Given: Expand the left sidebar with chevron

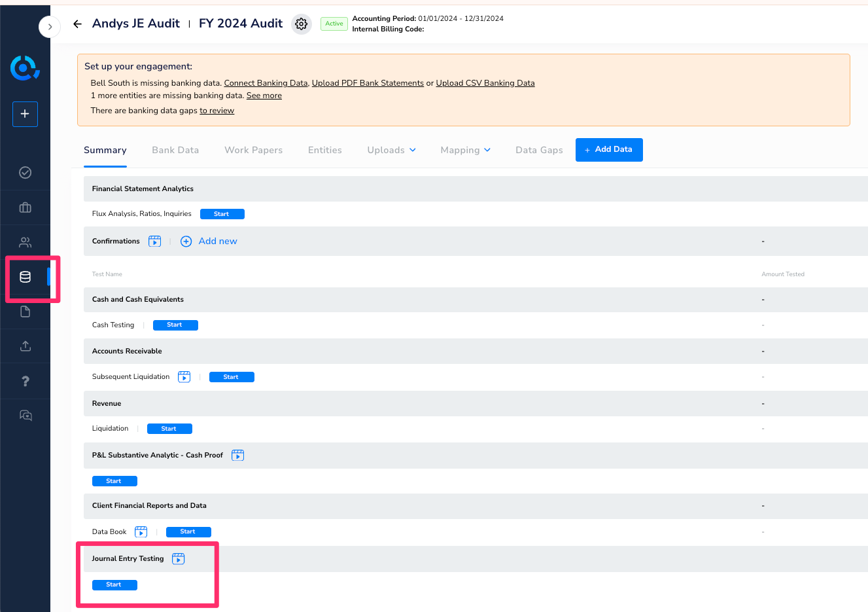Looking at the screenshot, I should (50, 27).
